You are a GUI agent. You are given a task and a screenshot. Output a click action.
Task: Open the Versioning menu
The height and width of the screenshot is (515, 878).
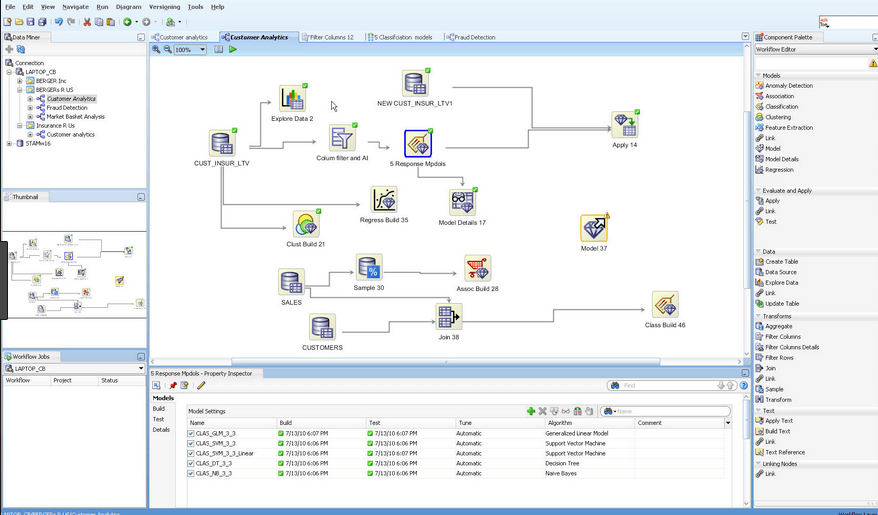coord(164,7)
